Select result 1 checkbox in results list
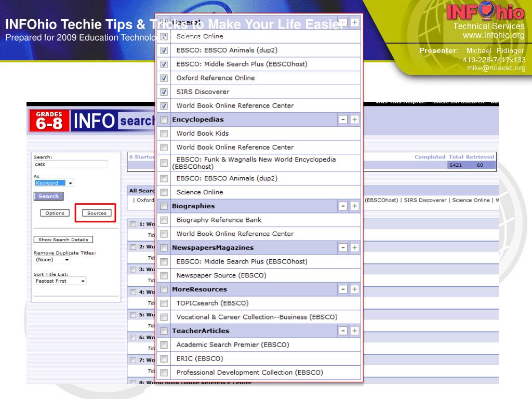Viewport: 532px width, 399px height. 133,224
